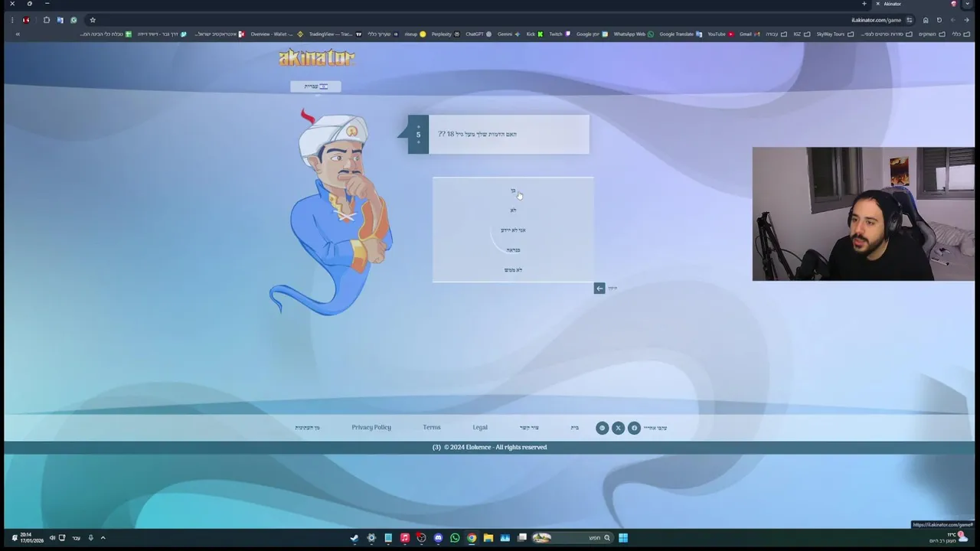Answer 'כן' (yes) to Akinator's question
Image resolution: width=980 pixels, height=551 pixels.
click(x=513, y=191)
